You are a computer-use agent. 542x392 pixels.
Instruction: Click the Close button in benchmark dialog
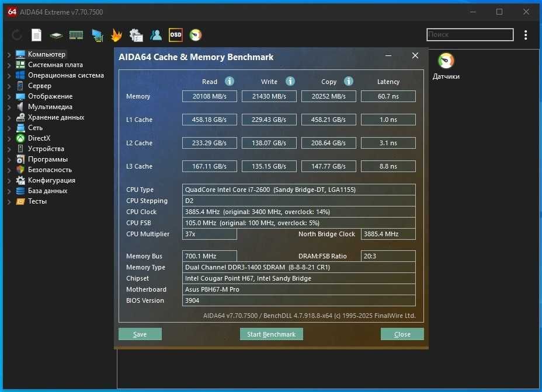(402, 334)
